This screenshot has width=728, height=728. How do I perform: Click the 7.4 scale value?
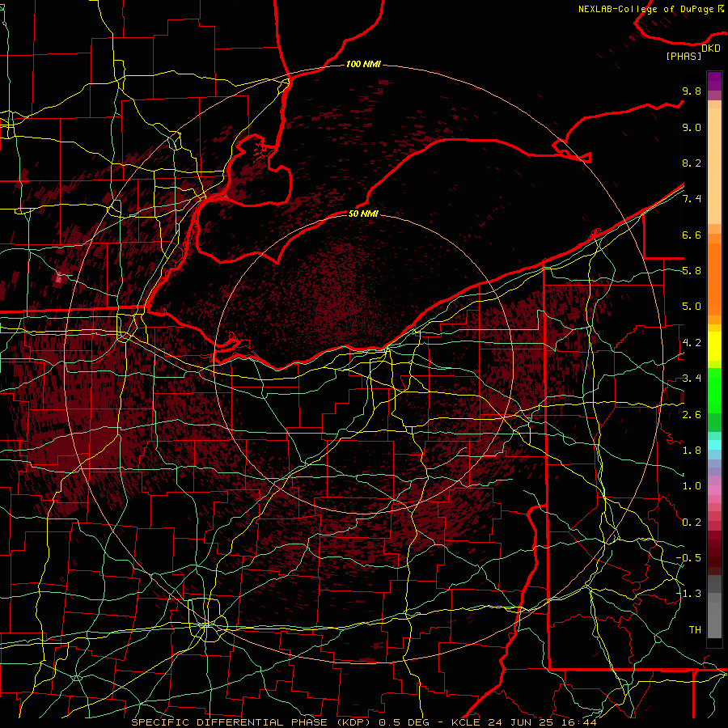pyautogui.click(x=692, y=199)
